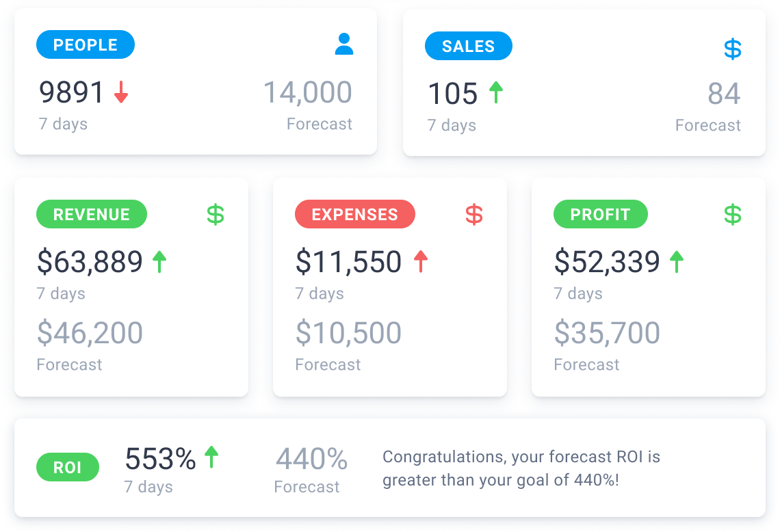Click the ROI congratulations message text
The image size is (780, 532).
pos(521,468)
